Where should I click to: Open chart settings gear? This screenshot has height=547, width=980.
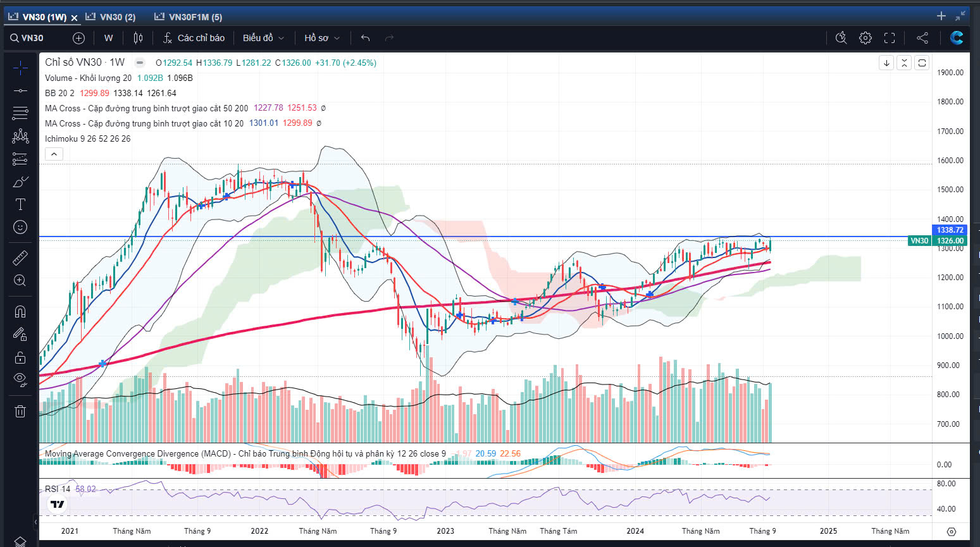pyautogui.click(x=865, y=38)
